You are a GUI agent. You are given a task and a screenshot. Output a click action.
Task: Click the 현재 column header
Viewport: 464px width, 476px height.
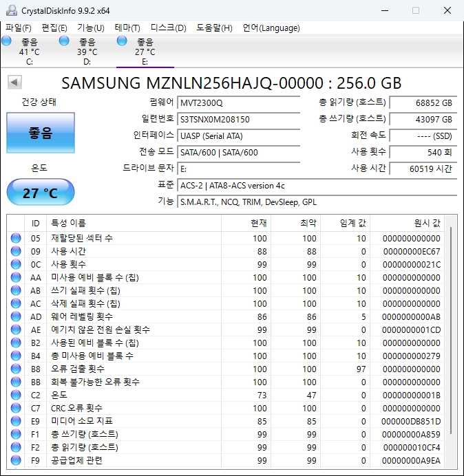pyautogui.click(x=246, y=223)
